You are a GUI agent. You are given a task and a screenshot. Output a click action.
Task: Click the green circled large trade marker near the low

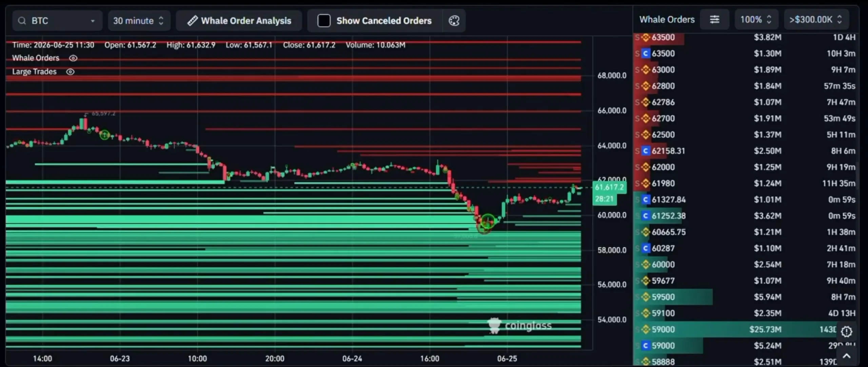point(488,221)
